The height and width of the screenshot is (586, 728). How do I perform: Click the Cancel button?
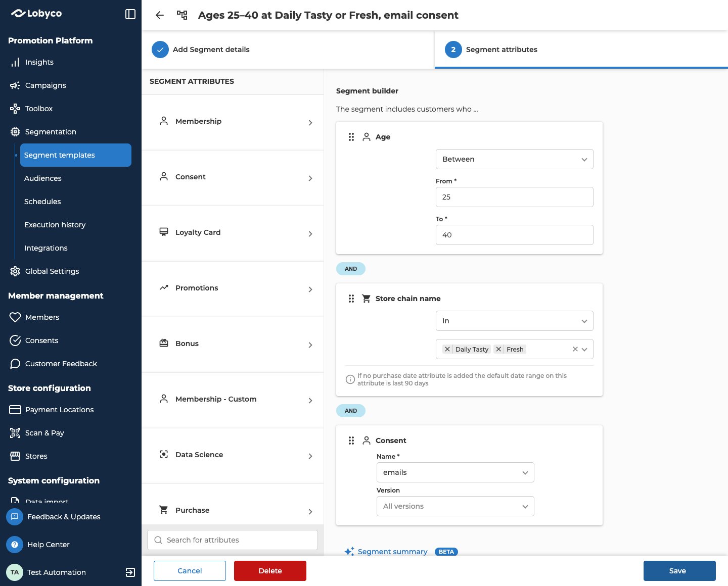[190, 571]
